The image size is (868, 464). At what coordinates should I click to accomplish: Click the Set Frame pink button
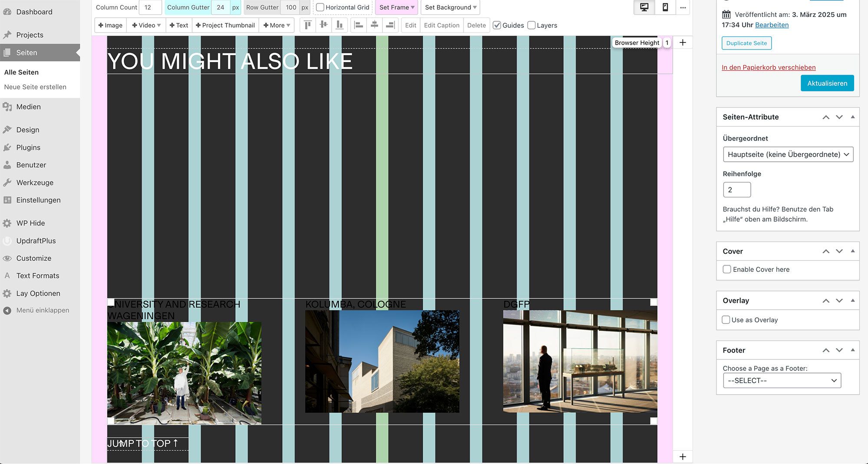[396, 7]
